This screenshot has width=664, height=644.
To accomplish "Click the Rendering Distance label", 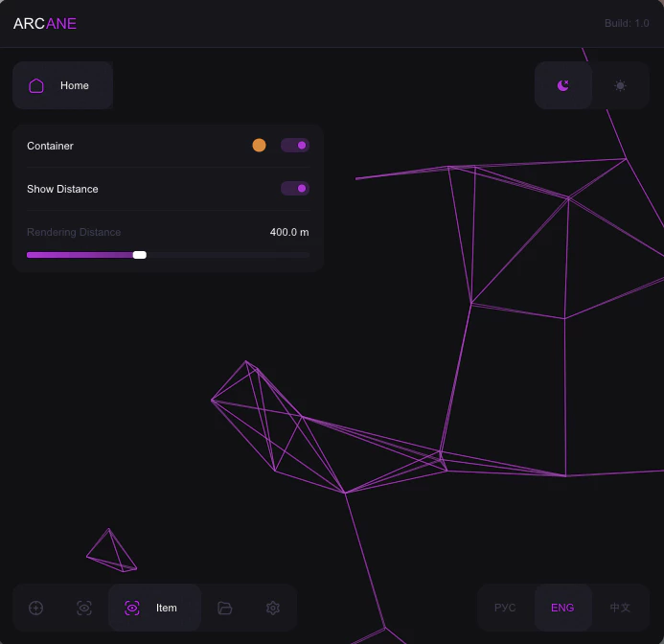I will pyautogui.click(x=74, y=232).
